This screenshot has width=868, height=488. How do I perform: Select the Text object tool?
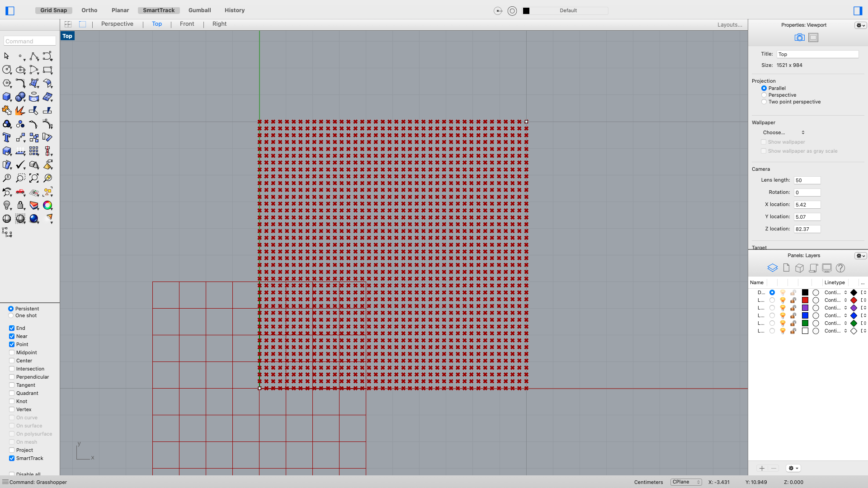6,137
